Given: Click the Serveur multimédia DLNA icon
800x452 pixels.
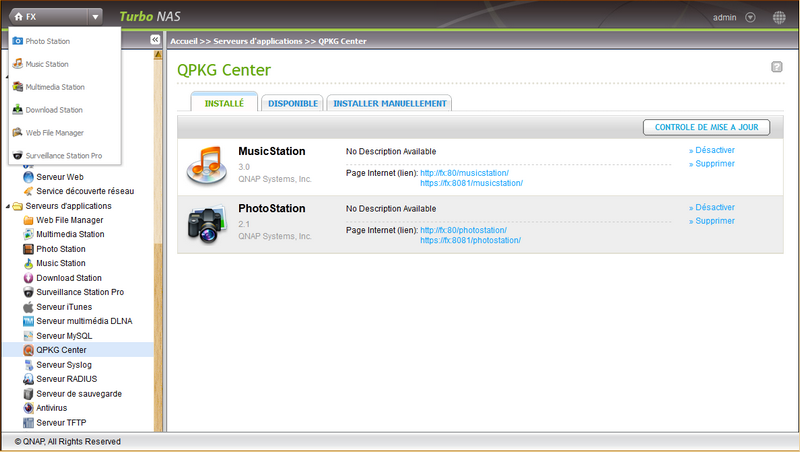Looking at the screenshot, I should click(x=29, y=321).
